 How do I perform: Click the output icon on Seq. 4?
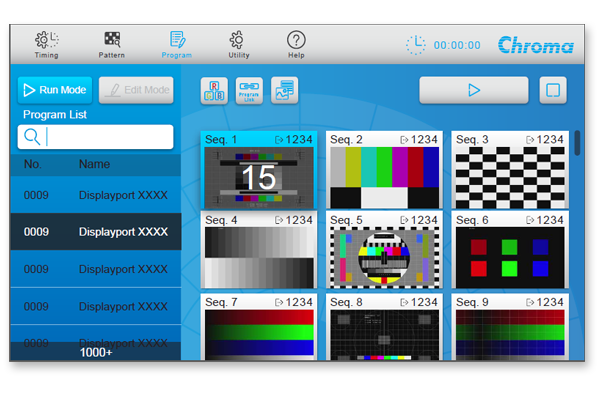(x=279, y=220)
